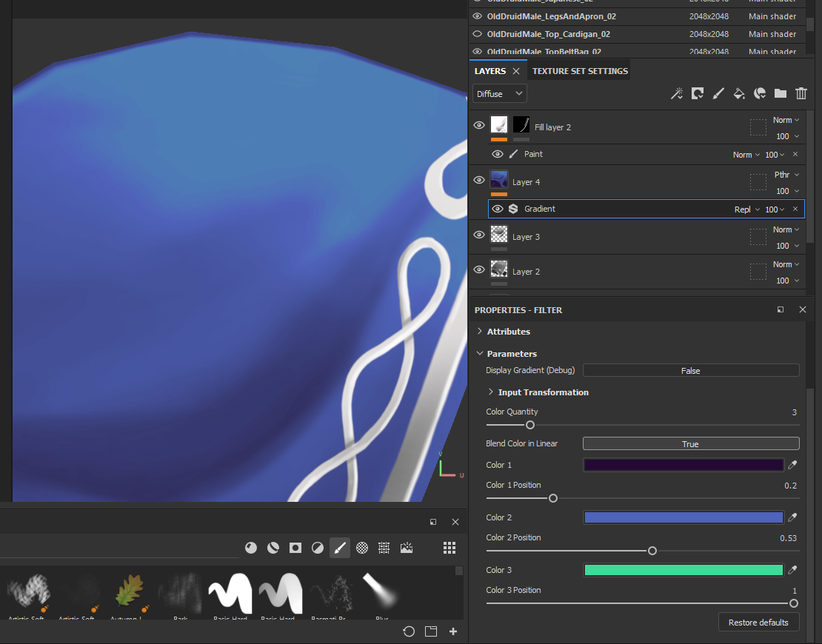The image size is (822, 644).
Task: Toggle visibility of the Gradient effect
Action: coord(498,208)
